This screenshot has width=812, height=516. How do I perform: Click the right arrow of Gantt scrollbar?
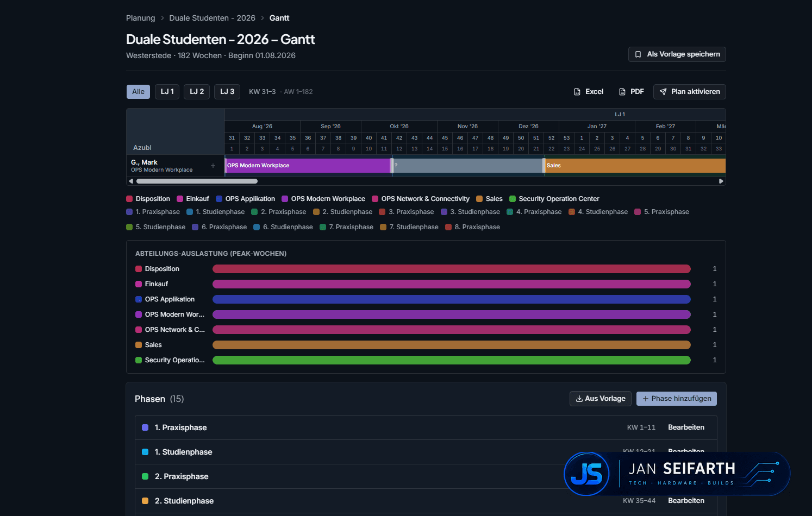(x=721, y=181)
